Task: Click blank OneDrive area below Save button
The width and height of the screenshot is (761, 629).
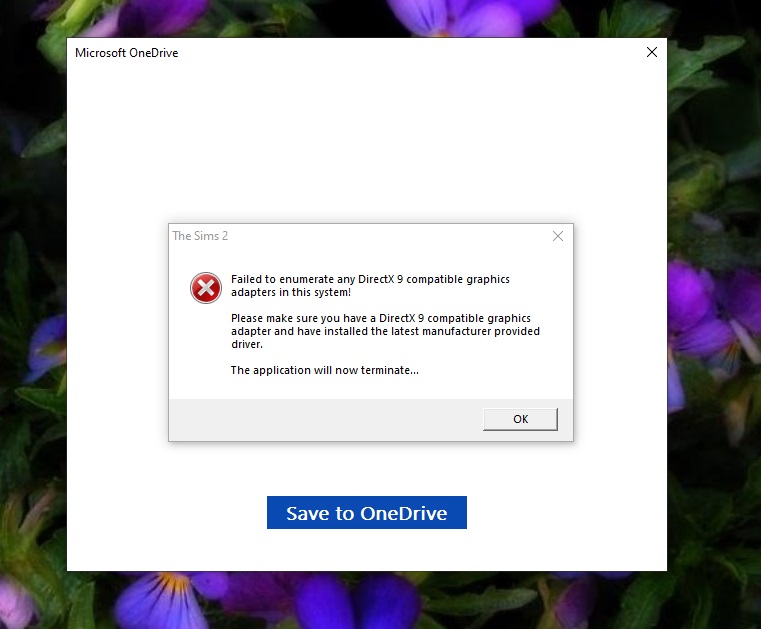Action: pyautogui.click(x=367, y=550)
